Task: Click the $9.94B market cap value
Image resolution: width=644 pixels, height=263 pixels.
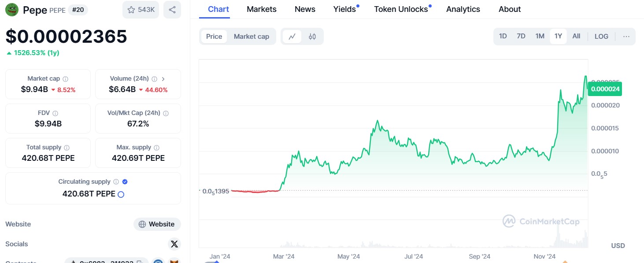Action: [x=34, y=89]
